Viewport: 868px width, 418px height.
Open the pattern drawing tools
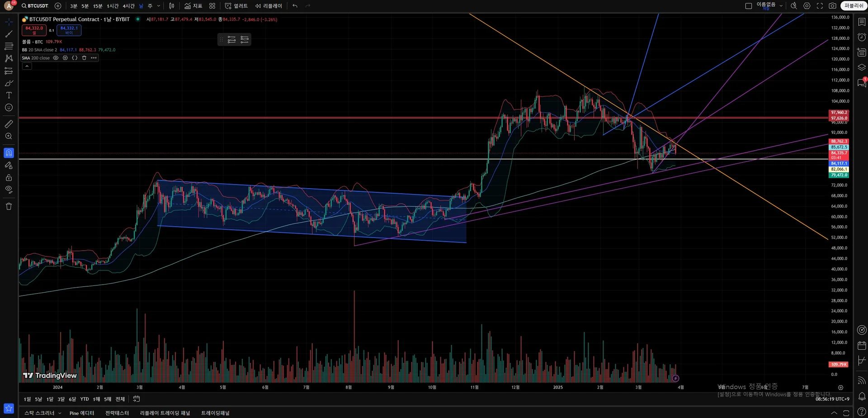(9, 58)
